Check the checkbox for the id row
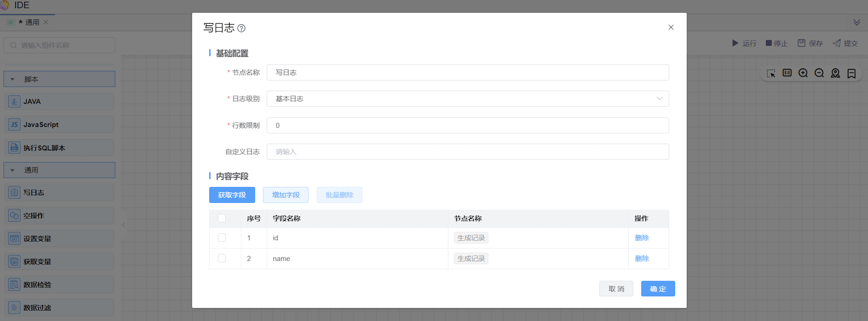 point(222,238)
